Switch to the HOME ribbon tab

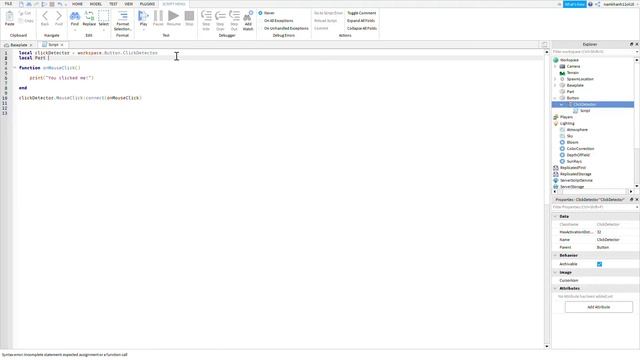[77, 4]
